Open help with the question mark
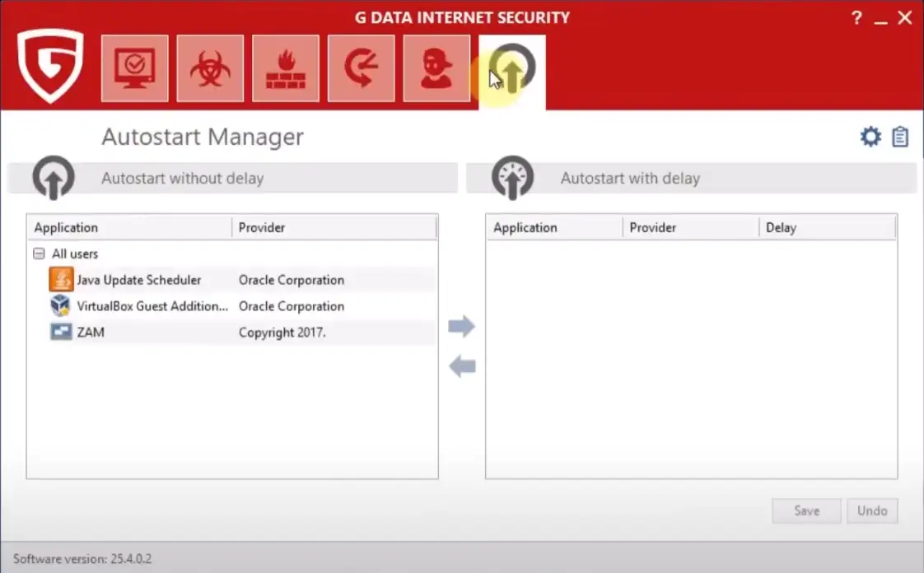The width and height of the screenshot is (924, 573). click(856, 18)
